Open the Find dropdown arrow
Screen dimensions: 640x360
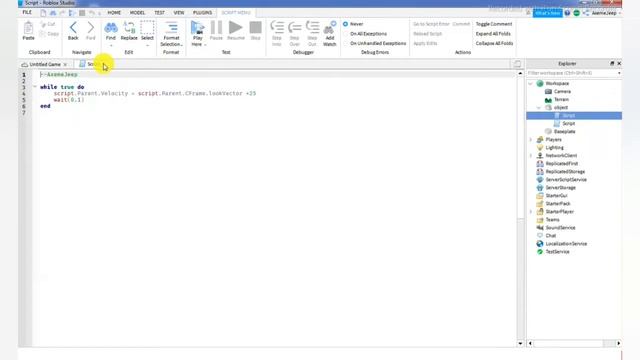tap(111, 45)
